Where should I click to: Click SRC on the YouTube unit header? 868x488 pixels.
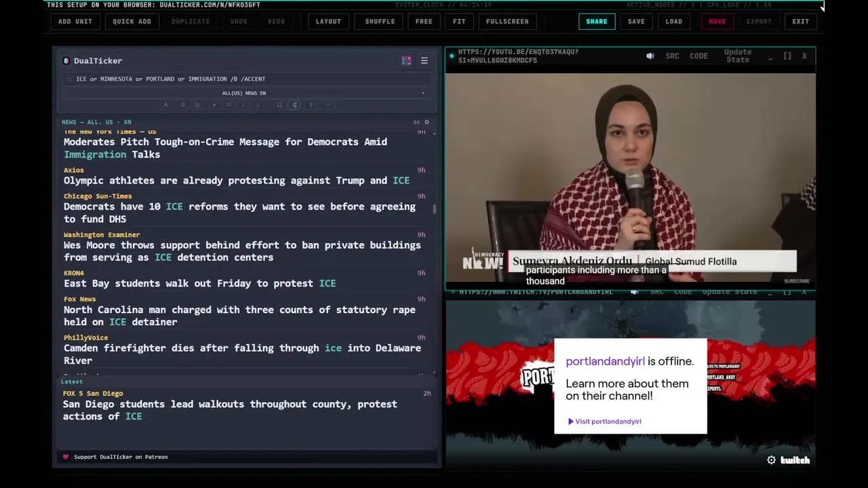[672, 56]
